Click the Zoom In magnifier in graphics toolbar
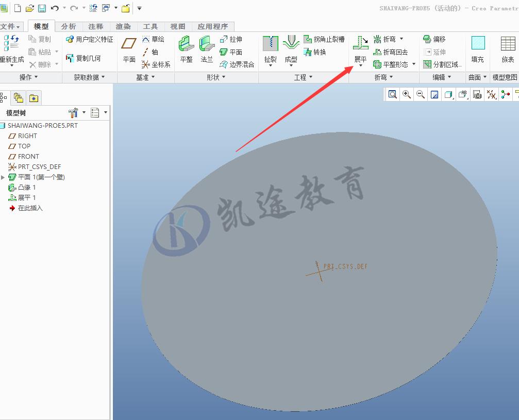The image size is (519, 420). [x=406, y=94]
